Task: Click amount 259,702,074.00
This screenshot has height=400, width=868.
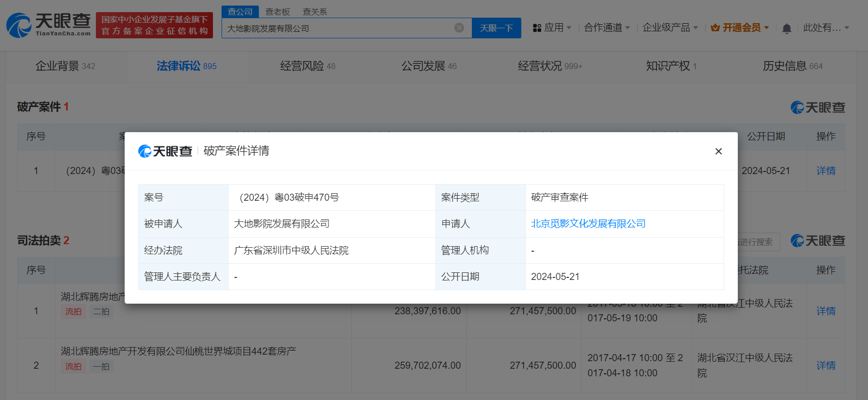Action: tap(427, 365)
